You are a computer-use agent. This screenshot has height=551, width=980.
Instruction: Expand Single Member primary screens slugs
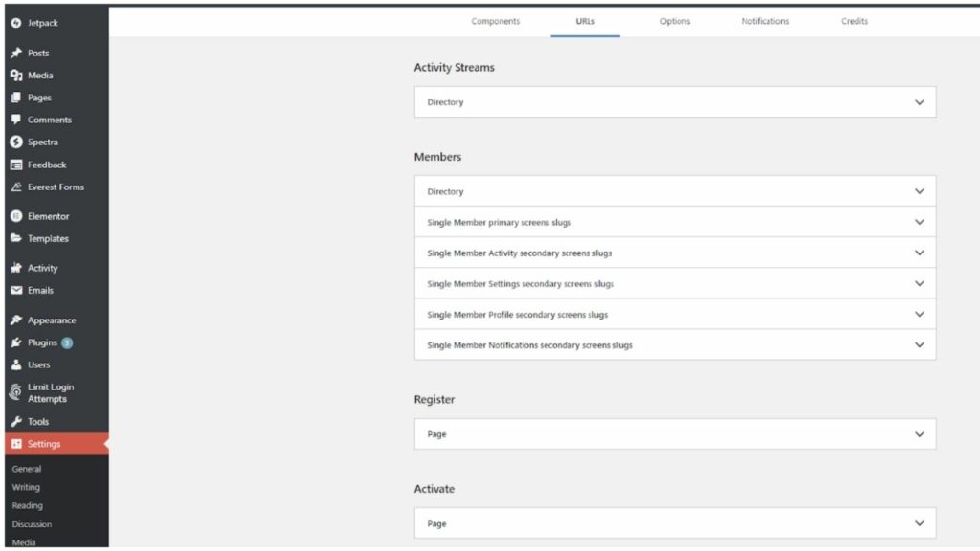pyautogui.click(x=675, y=222)
